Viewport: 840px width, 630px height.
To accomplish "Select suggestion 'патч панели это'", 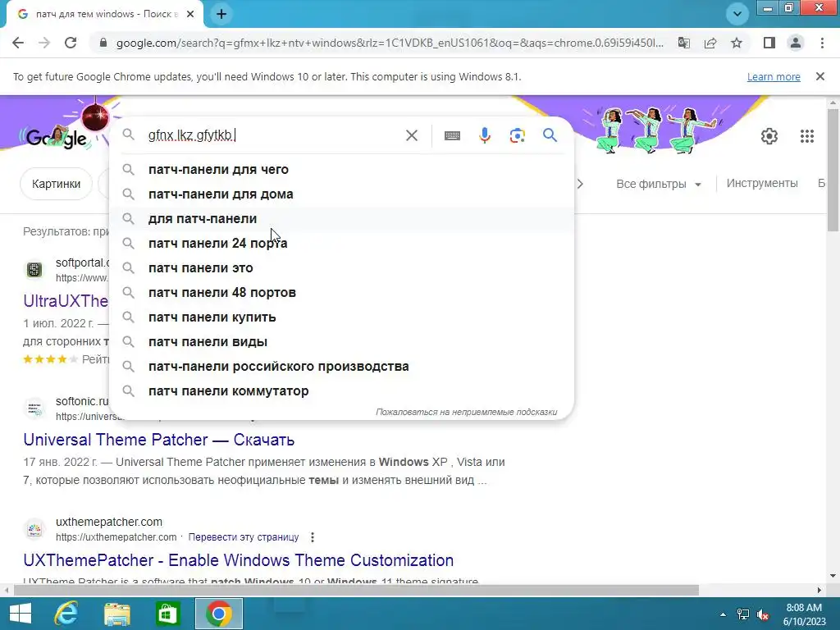I will pyautogui.click(x=341, y=268).
